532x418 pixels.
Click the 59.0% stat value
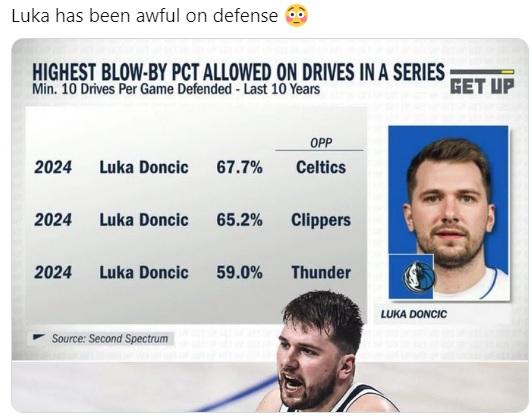[x=240, y=272]
